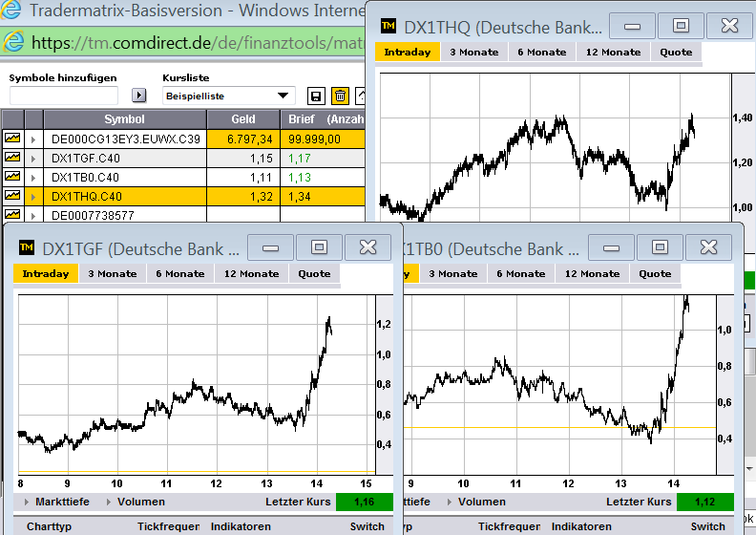Click Indikatoren in DX1TB0 window

point(581,526)
